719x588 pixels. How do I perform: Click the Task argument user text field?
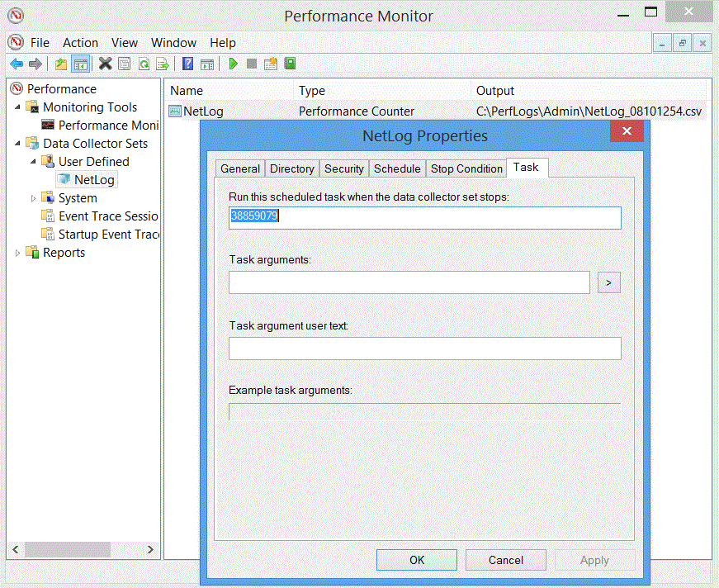(x=424, y=349)
